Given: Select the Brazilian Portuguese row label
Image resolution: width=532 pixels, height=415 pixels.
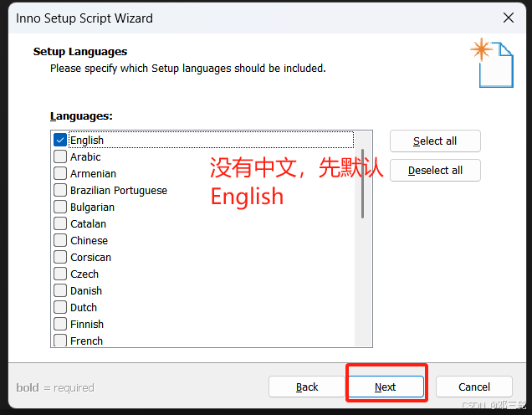Looking at the screenshot, I should tap(119, 191).
